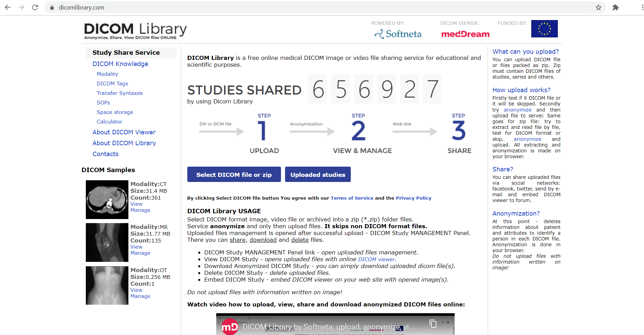Image resolution: width=644 pixels, height=335 pixels.
Task: Open DICOM Knowledge section
Action: click(120, 64)
